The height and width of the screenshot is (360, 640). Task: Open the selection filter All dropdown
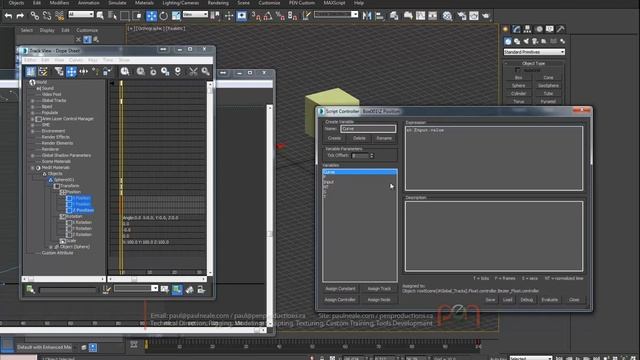pyautogui.click(x=81, y=14)
